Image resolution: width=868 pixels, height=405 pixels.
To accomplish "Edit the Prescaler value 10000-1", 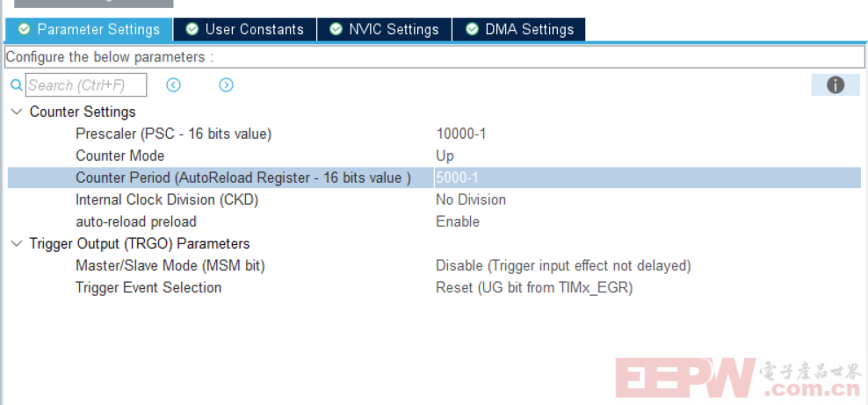I will 460,134.
